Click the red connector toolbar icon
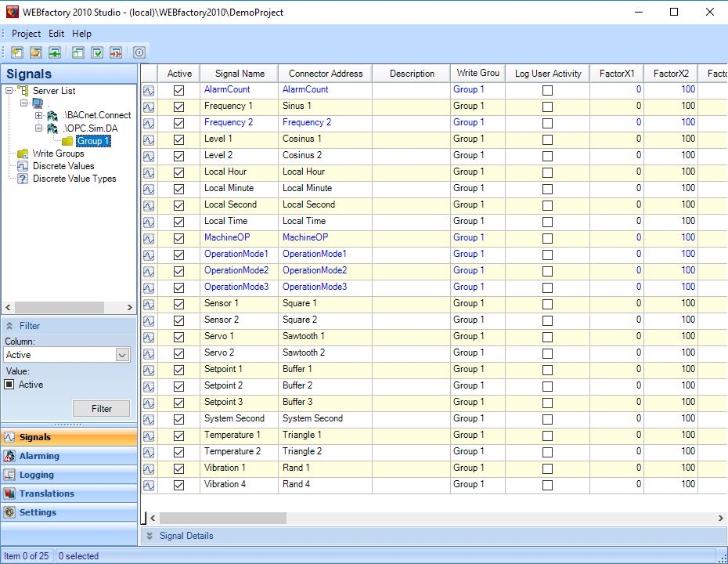The image size is (728, 564). 116,52
